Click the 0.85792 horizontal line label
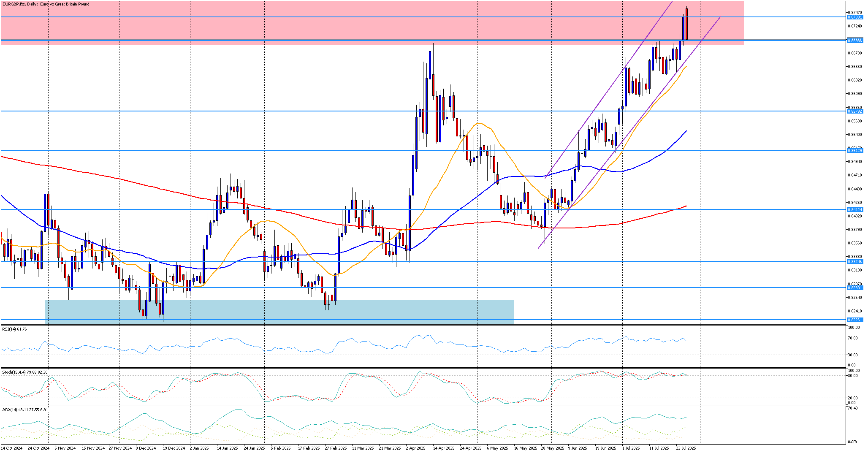The image size is (868, 453). [855, 111]
